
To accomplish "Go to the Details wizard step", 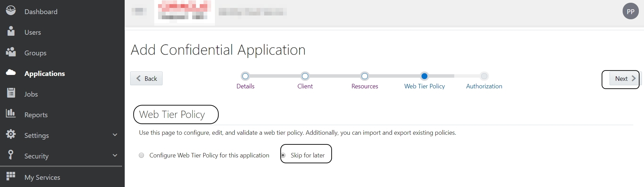I will [x=245, y=76].
